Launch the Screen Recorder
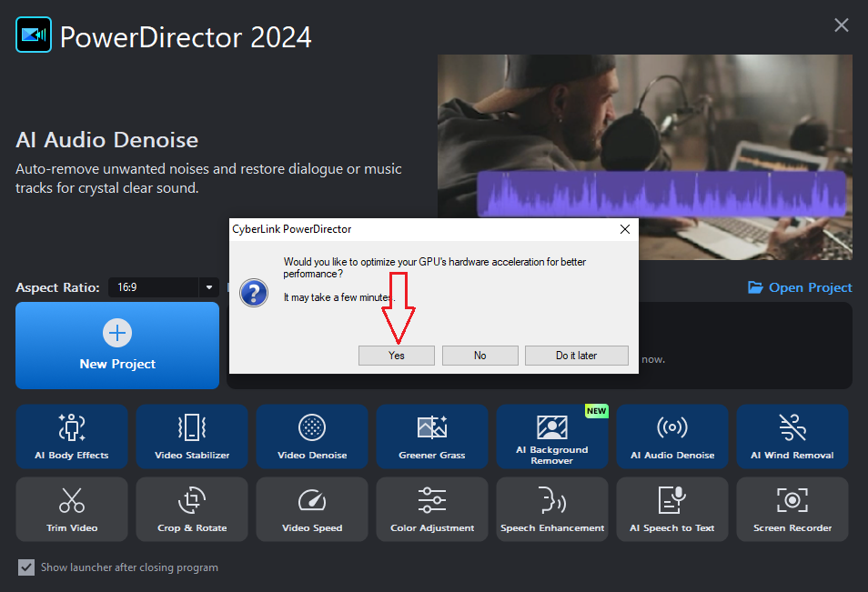Image resolution: width=868 pixels, height=592 pixels. pyautogui.click(x=792, y=509)
